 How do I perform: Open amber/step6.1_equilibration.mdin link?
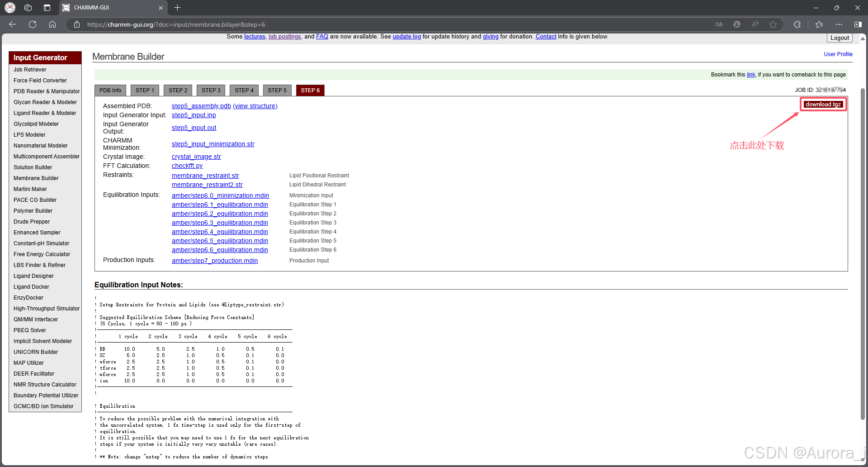click(220, 205)
